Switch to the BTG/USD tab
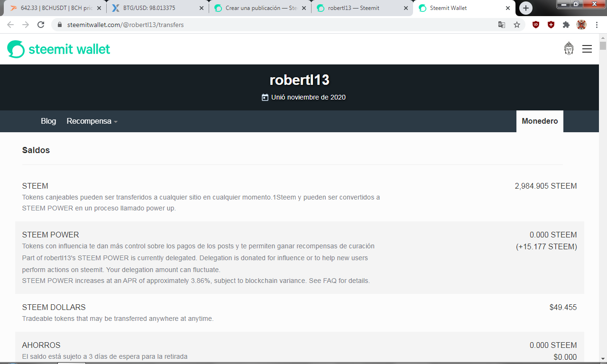This screenshot has width=607, height=364. [156, 8]
